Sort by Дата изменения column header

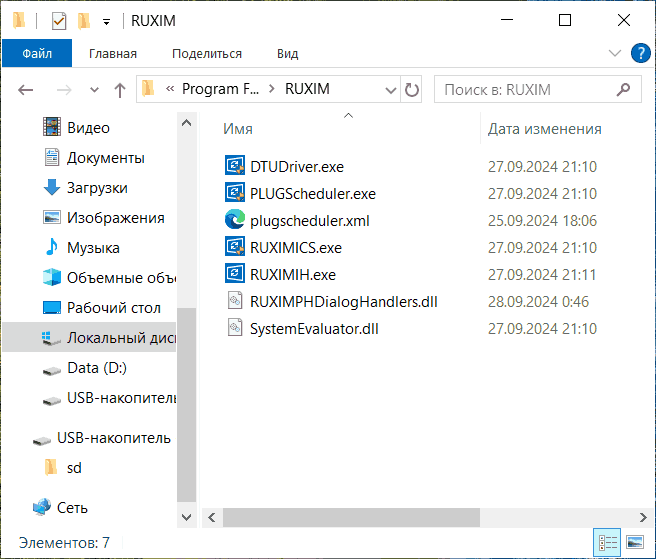[545, 129]
